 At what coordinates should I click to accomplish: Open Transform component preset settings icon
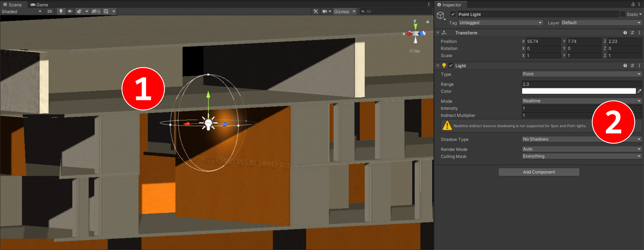tap(632, 33)
